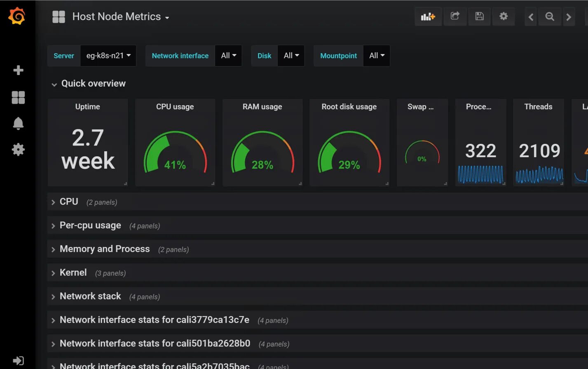Click the Add panel toolbar icon
The width and height of the screenshot is (588, 369).
coord(428,16)
